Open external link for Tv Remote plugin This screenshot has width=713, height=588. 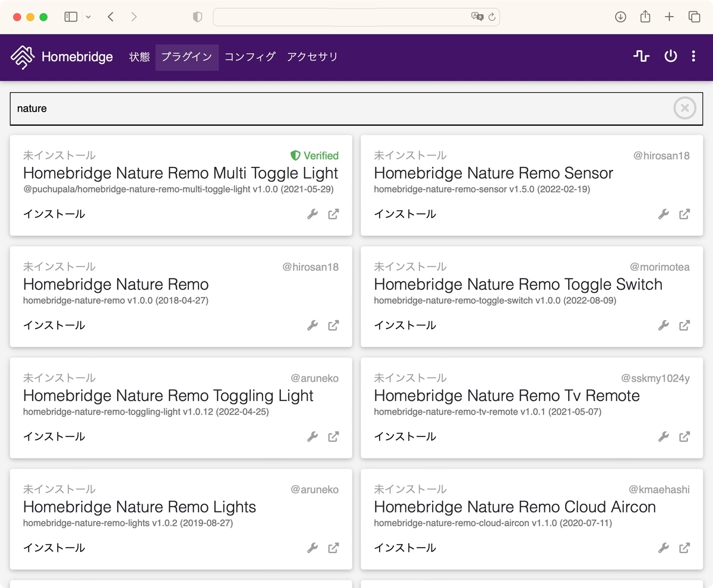pos(684,437)
